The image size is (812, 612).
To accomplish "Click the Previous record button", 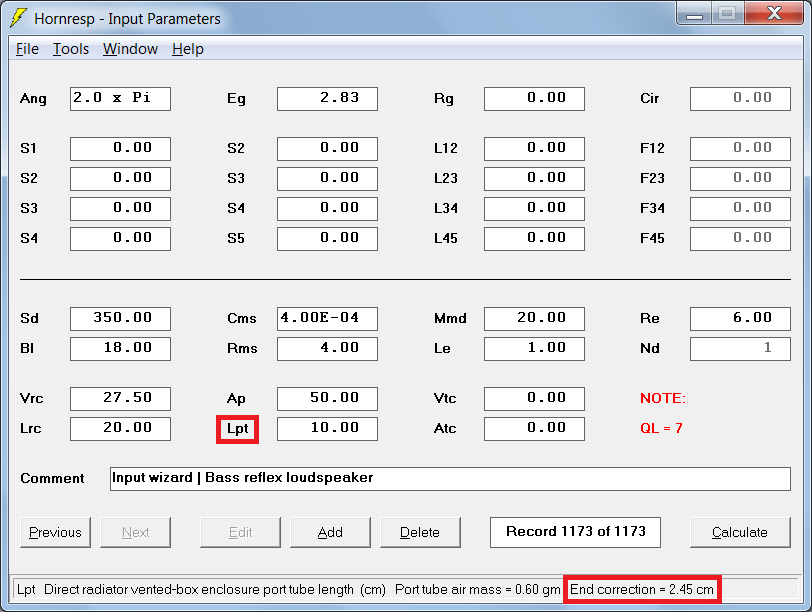I will tap(55, 532).
